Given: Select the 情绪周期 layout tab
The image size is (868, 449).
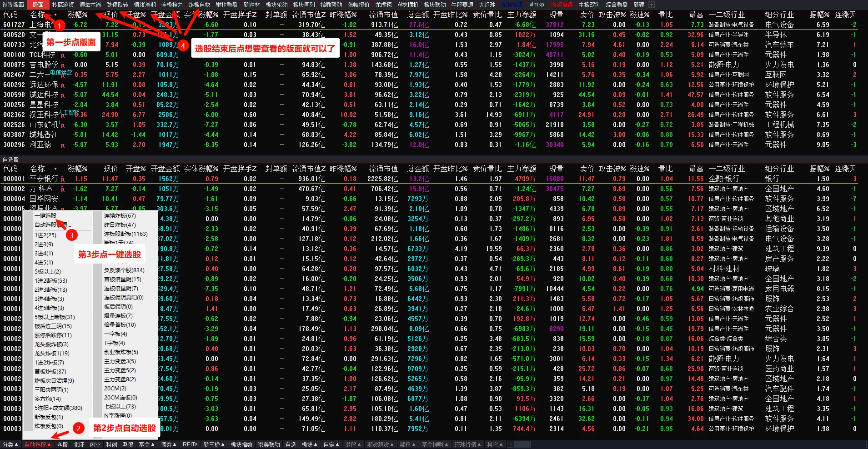Looking at the screenshot, I should point(145,5).
